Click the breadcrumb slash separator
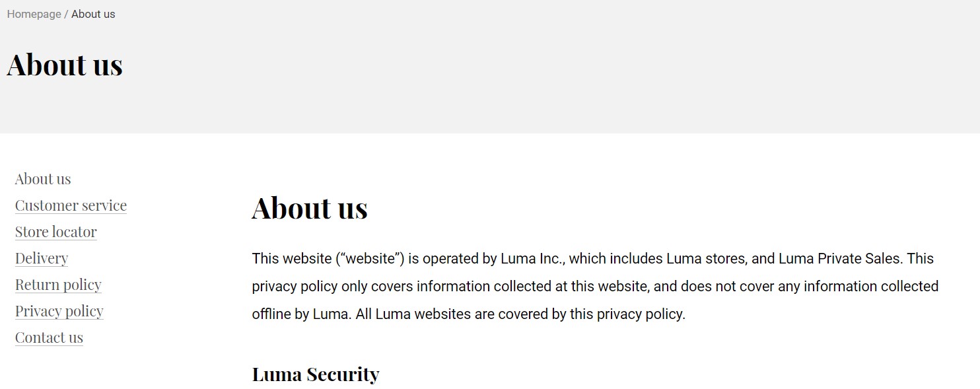This screenshot has width=980, height=389. click(66, 14)
